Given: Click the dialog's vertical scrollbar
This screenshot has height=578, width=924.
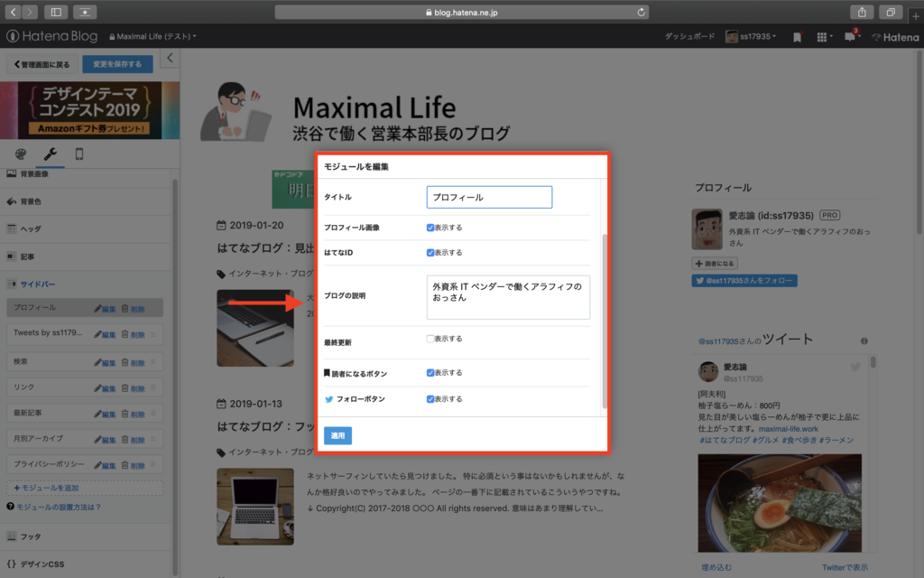Looking at the screenshot, I should point(604,322).
